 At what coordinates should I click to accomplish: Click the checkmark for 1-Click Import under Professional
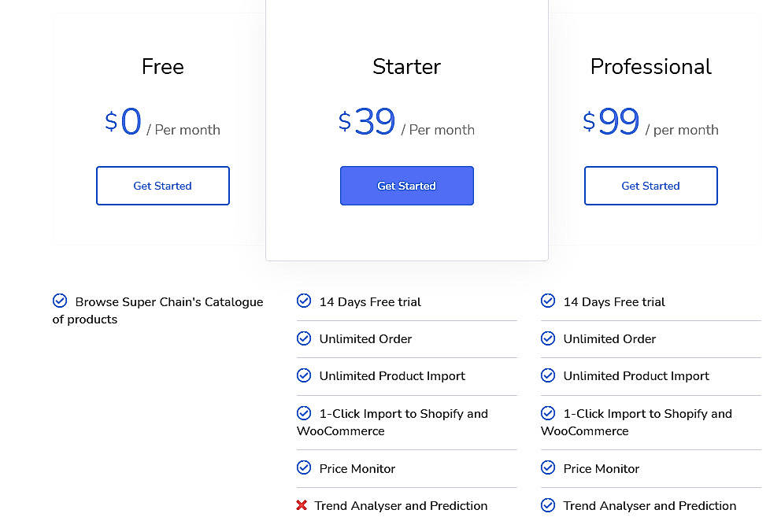548,412
